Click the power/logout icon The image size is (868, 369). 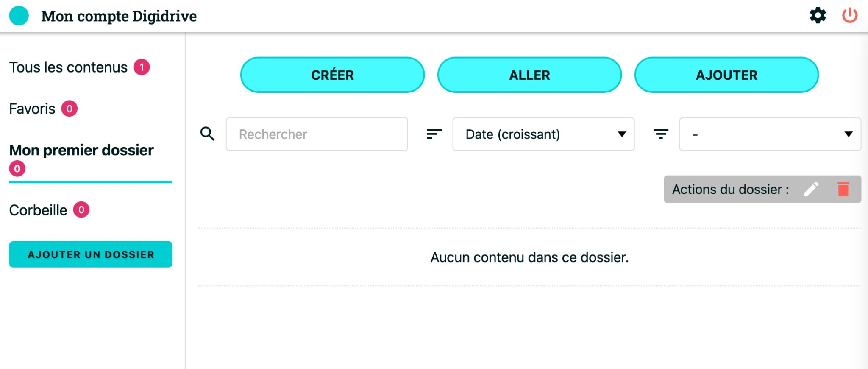coord(850,16)
